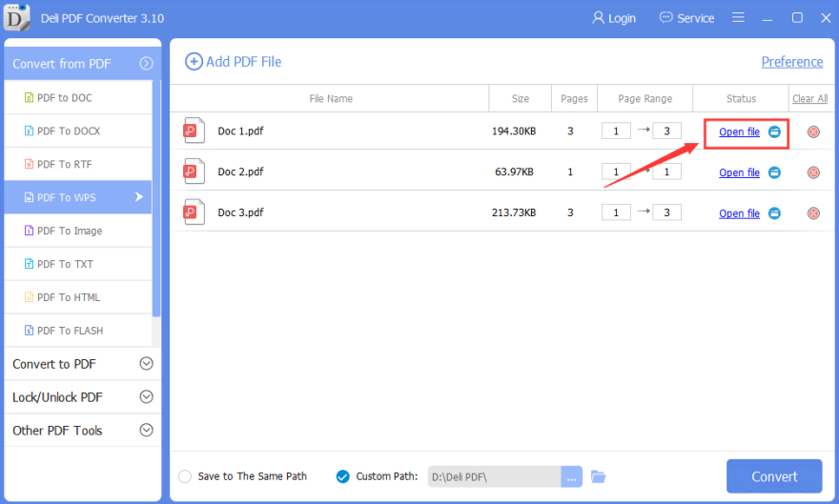Click start page field of Doc 2.pdf
Image resolution: width=839 pixels, height=504 pixels.
616,171
